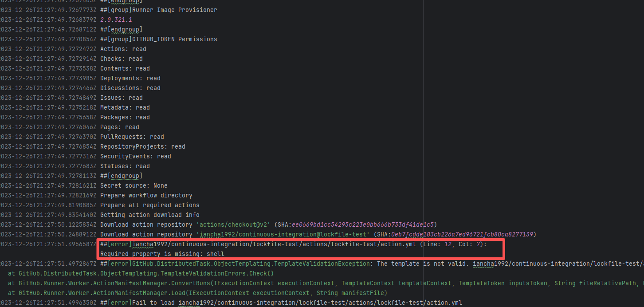Click the version number 2.0.321.1
The width and height of the screenshot is (644, 307).
point(116,20)
